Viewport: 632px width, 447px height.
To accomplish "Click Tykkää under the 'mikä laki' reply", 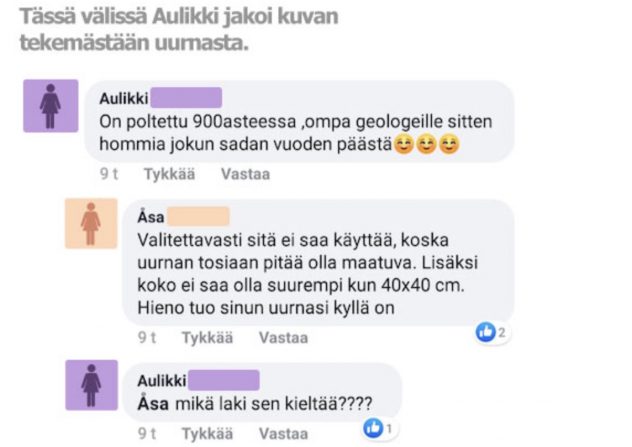I will [208, 434].
